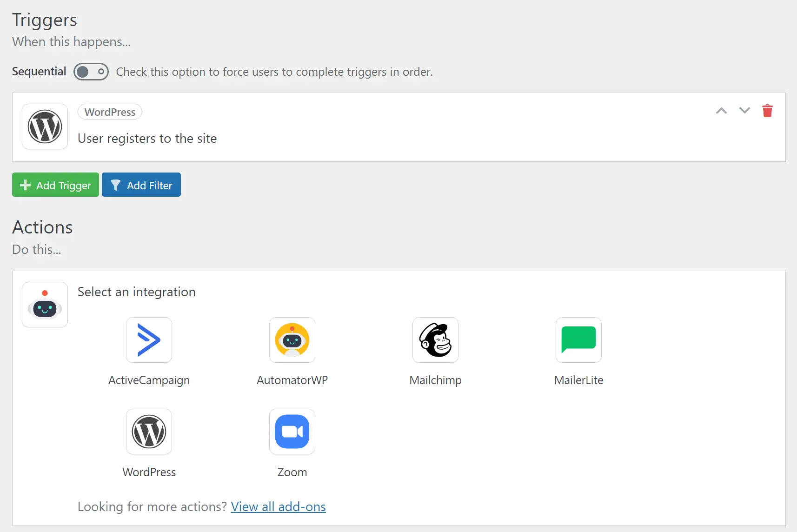Move trigger down with the down chevron
Screen dimensions: 797x532
[x=744, y=111]
